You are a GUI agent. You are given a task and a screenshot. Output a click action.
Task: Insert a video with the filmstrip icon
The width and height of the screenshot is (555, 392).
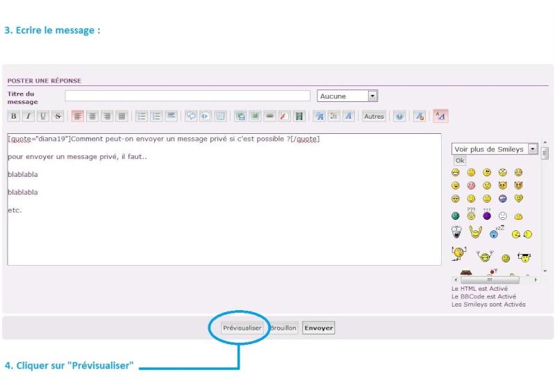point(299,116)
